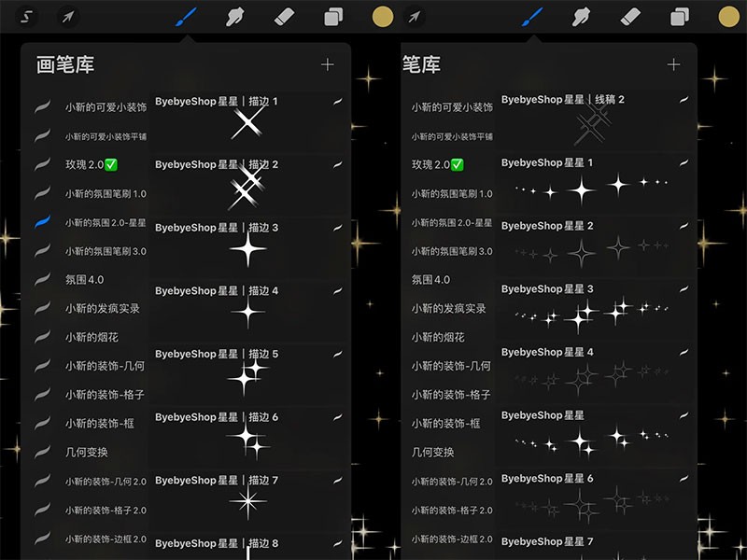Open the Layers panel in left screenshot

click(333, 17)
